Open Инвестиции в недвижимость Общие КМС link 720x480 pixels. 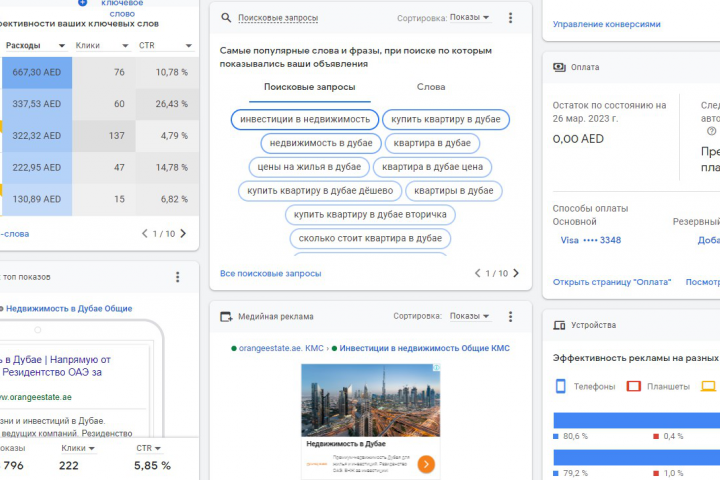424,349
